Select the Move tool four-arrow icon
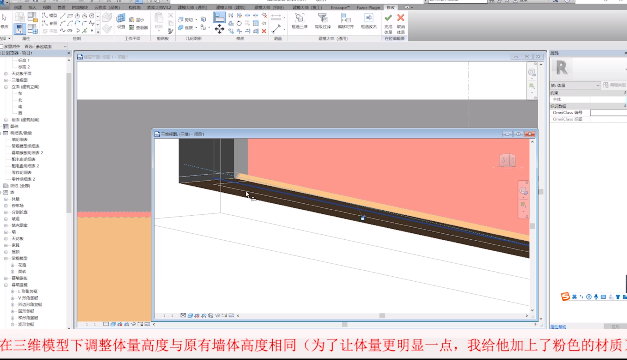627x360 pixels. [x=219, y=29]
